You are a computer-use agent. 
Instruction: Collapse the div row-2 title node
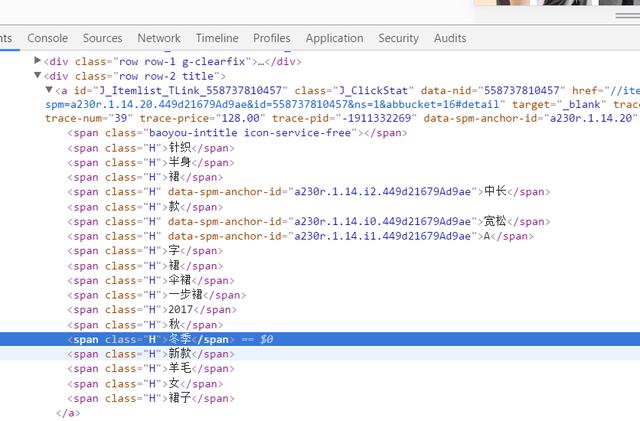[38, 76]
